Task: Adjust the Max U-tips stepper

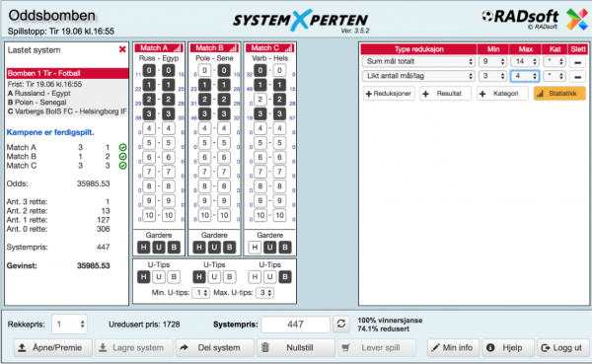Action: coord(265,293)
